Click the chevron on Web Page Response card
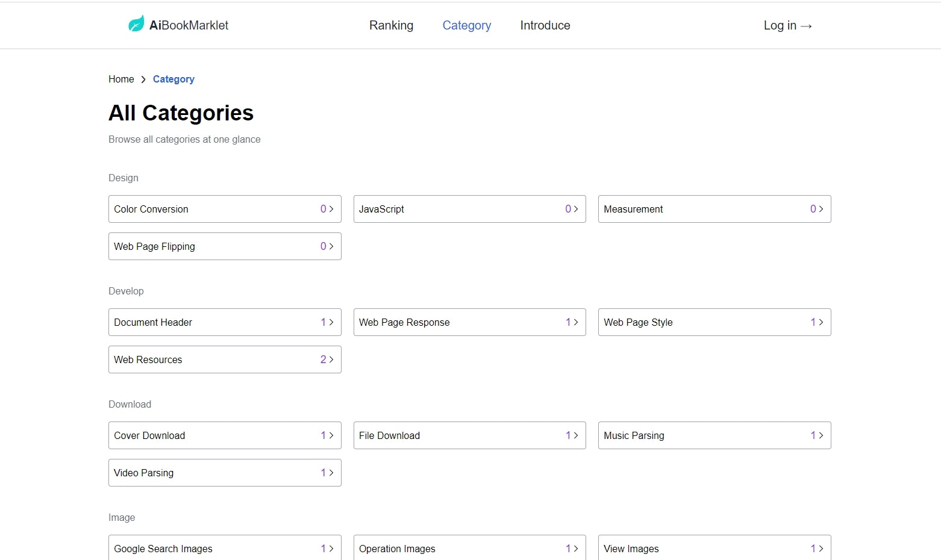This screenshot has width=941, height=560. click(x=576, y=322)
